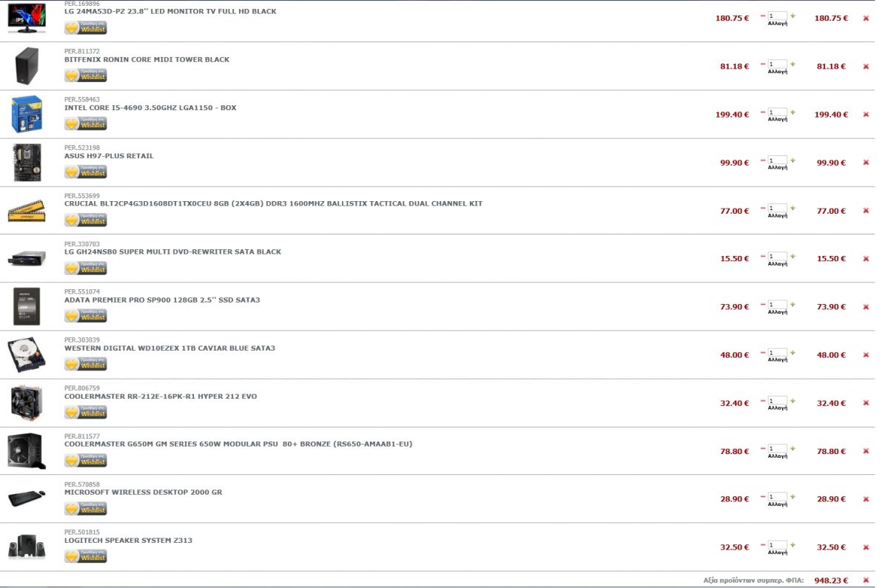Remove Logitech Z313 speakers from cart
This screenshot has width=888, height=588.
[x=866, y=547]
